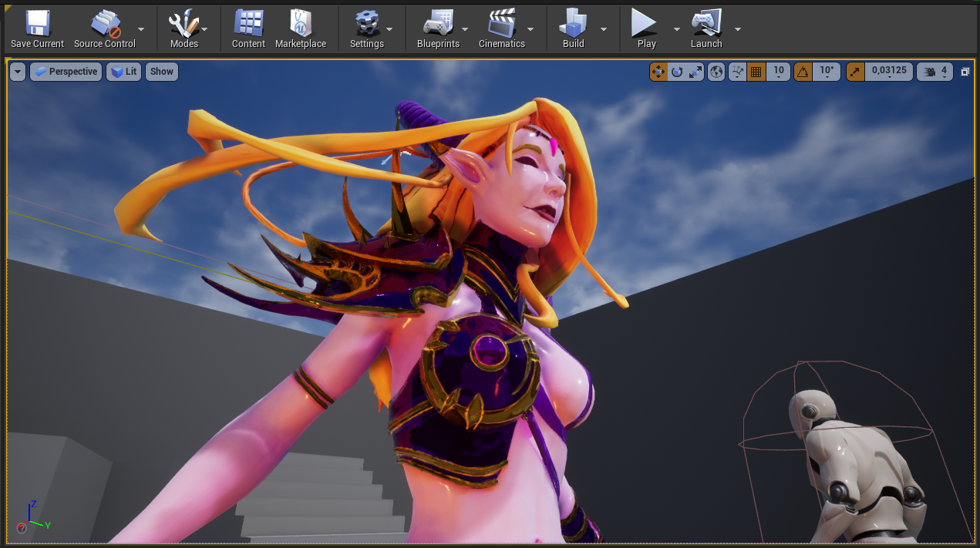Toggle scale snapping arrow icon
The width and height of the screenshot is (980, 548).
point(854,72)
